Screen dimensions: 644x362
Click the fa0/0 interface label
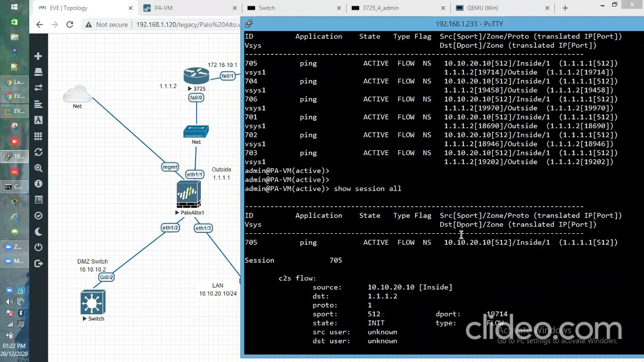[x=196, y=98]
